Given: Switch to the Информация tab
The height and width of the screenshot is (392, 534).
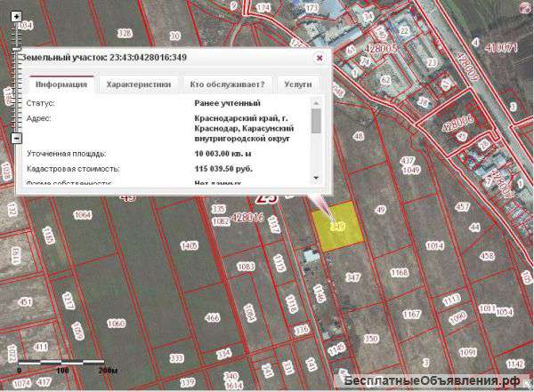Looking at the screenshot, I should 61,84.
